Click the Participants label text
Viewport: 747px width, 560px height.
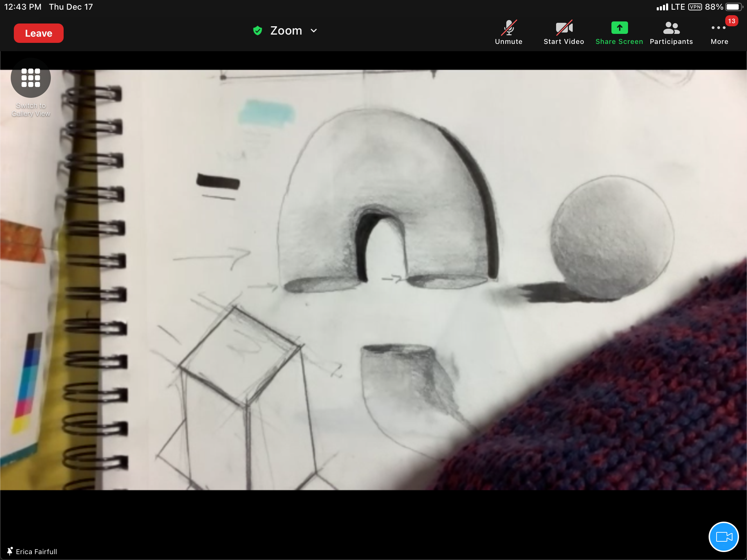[671, 41]
